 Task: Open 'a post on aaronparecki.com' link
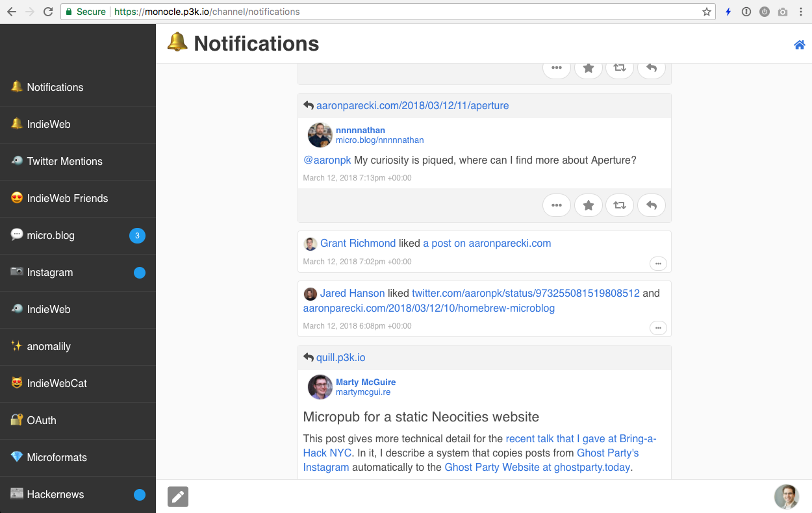pyautogui.click(x=487, y=243)
